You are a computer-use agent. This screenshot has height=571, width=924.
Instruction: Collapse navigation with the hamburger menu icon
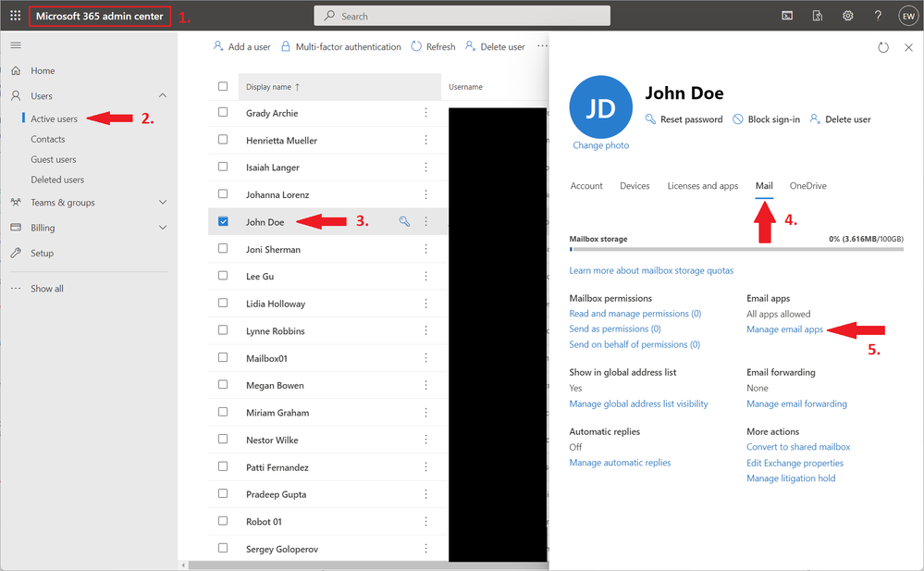click(x=16, y=44)
